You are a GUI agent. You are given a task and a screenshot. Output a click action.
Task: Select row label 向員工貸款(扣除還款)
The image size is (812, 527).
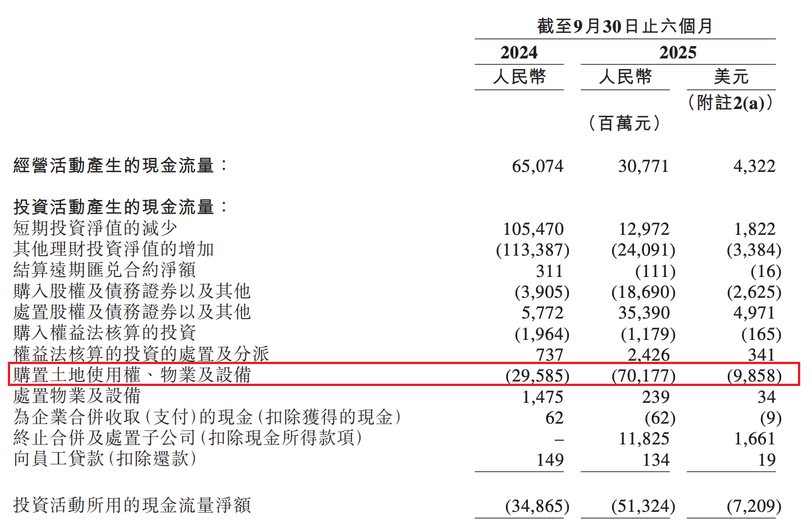105,458
